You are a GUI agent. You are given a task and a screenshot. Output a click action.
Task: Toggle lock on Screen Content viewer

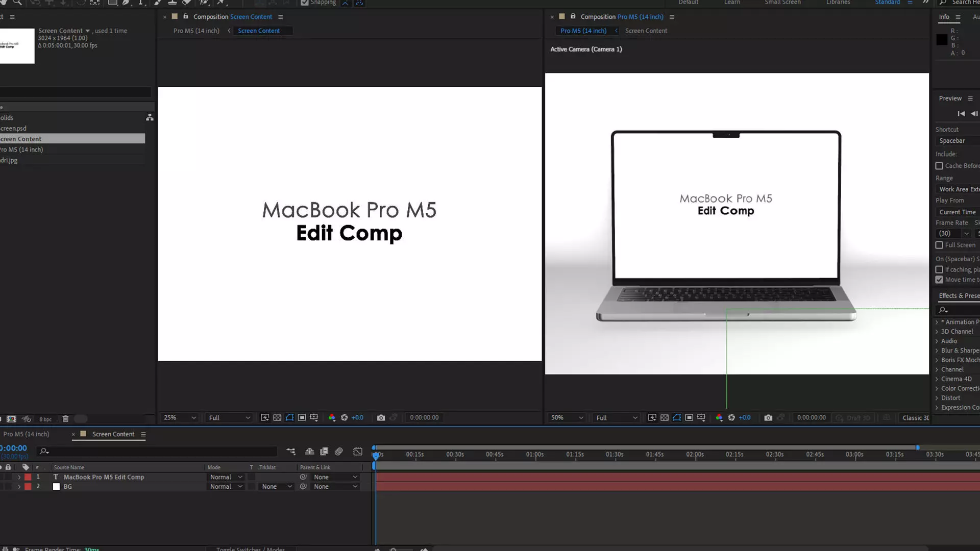pyautogui.click(x=186, y=16)
